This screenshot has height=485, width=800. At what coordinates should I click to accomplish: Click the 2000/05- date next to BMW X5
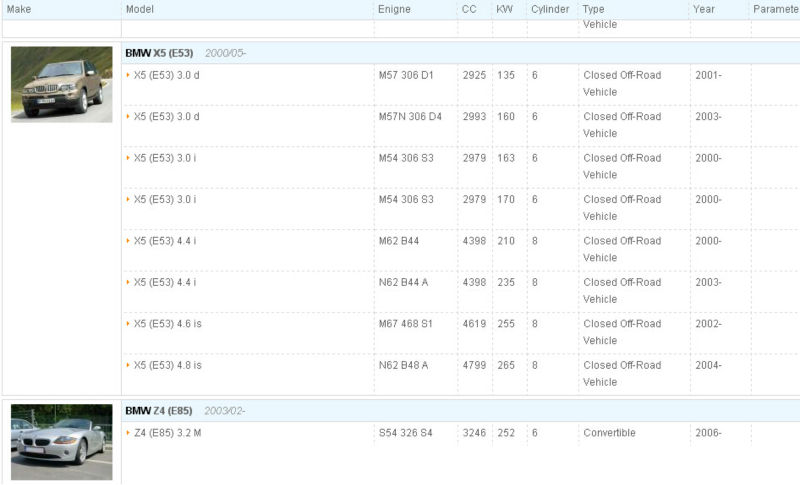226,53
